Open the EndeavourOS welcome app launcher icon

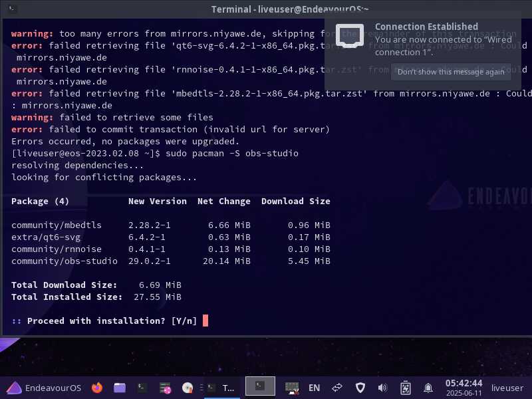point(165,388)
